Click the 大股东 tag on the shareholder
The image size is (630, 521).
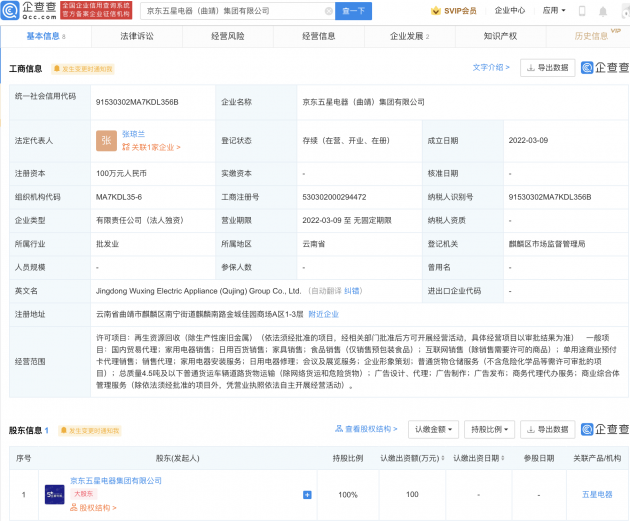click(84, 494)
